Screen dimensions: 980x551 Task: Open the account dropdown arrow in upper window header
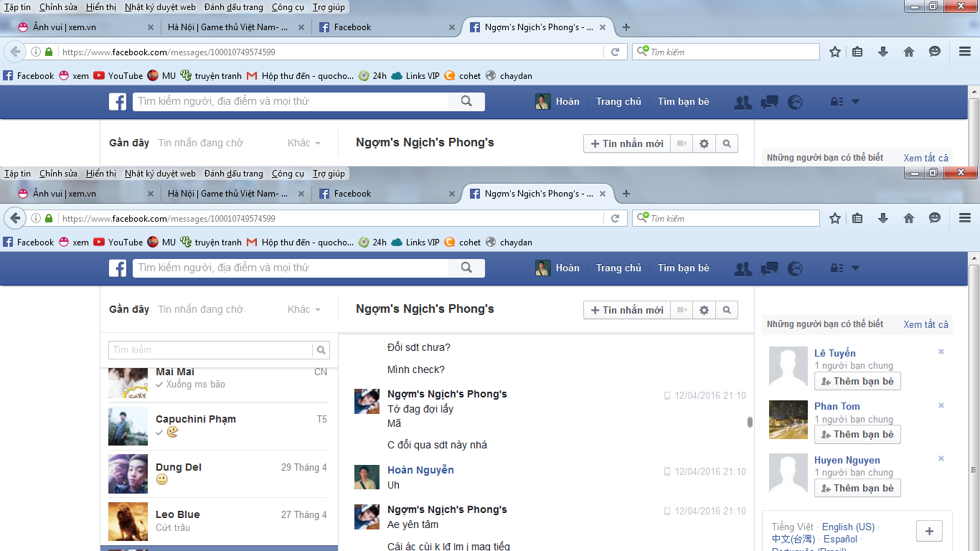coord(855,102)
